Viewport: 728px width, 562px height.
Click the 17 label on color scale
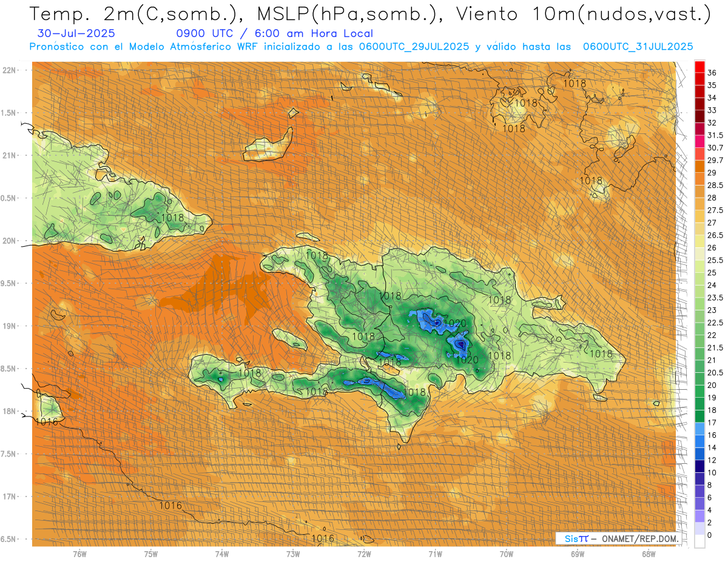tap(712, 423)
